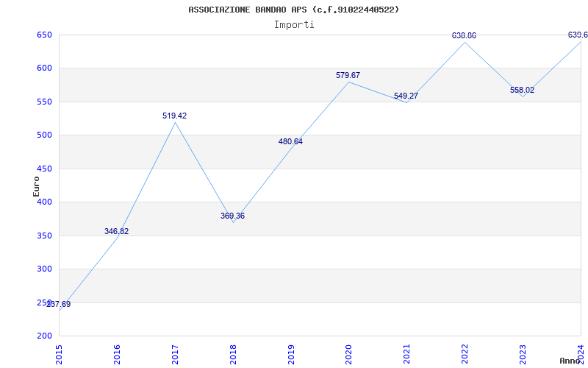Select the 237.69 data label
This screenshot has height=368, width=588.
tap(58, 305)
